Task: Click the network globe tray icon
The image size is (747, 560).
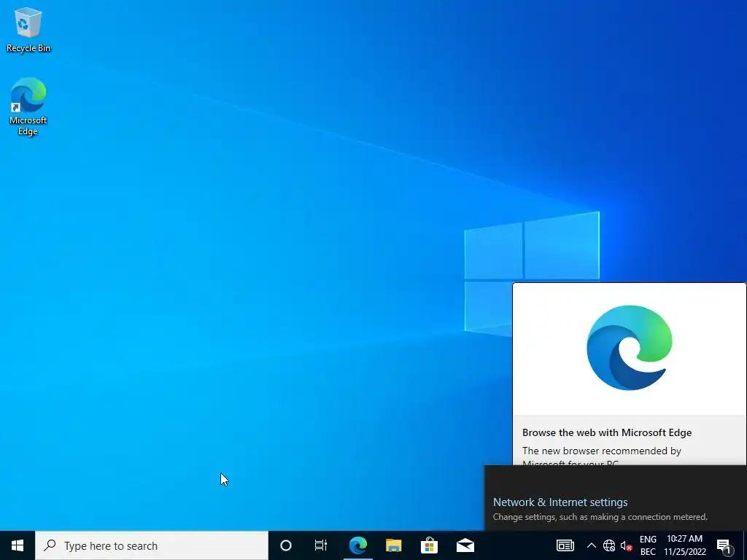Action: click(609, 545)
